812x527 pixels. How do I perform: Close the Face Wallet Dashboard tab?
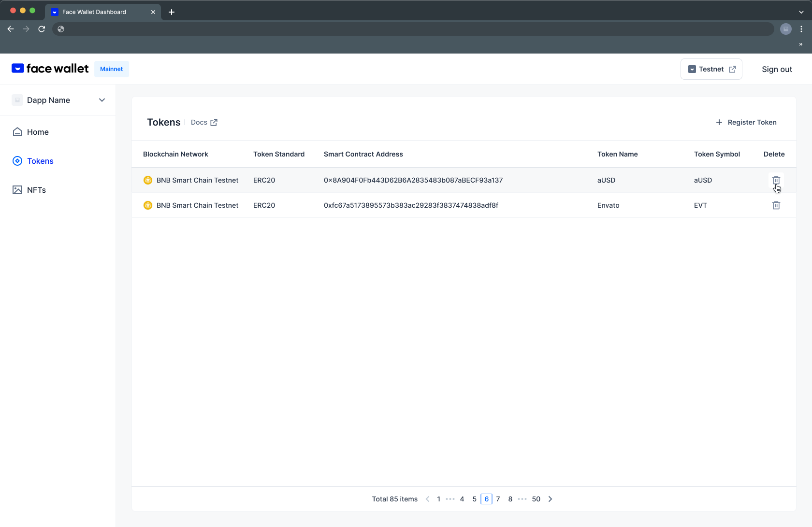click(153, 12)
